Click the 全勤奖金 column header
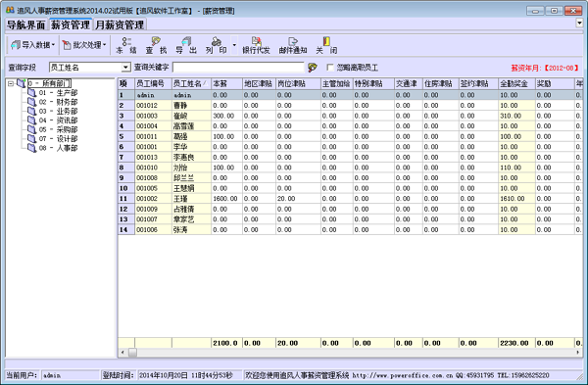Image resolution: width=588 pixels, height=385 pixels. 516,84
